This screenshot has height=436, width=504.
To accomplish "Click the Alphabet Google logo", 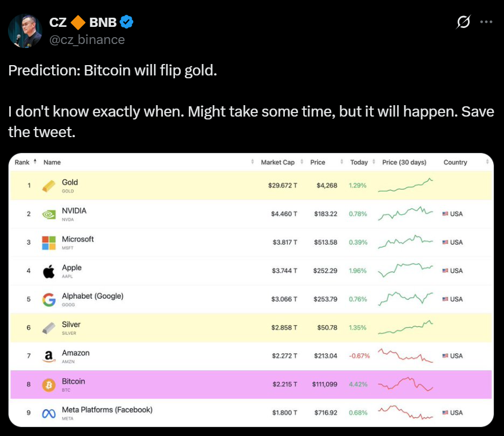I will pyautogui.click(x=49, y=299).
